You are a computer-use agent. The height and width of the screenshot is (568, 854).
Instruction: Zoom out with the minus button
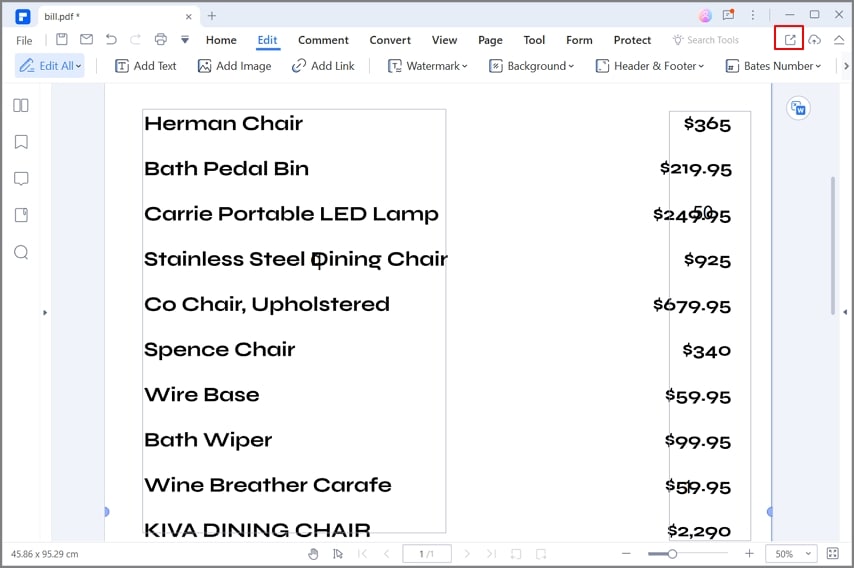(x=626, y=553)
